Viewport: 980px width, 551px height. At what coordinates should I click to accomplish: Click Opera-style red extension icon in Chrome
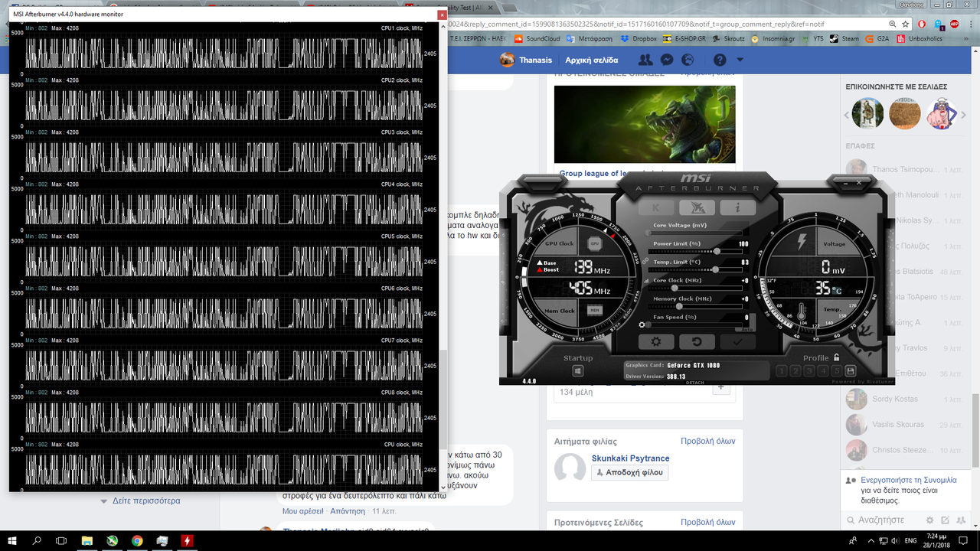point(922,24)
